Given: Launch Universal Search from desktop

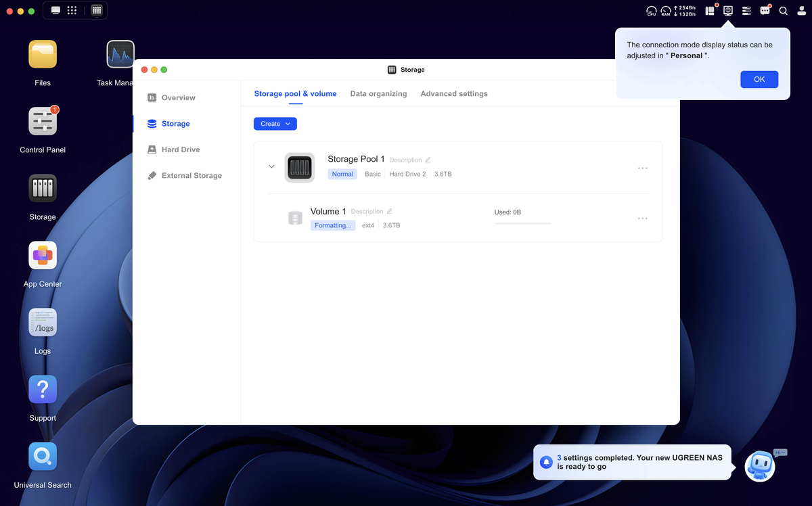Looking at the screenshot, I should pyautogui.click(x=43, y=457).
